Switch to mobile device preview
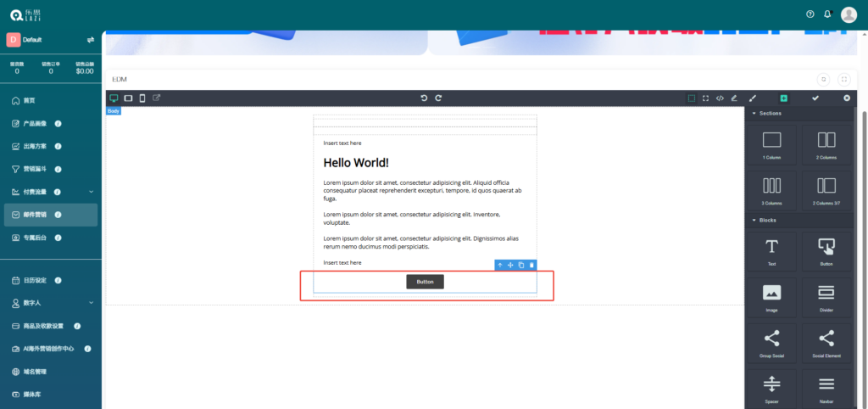868x409 pixels. [x=142, y=98]
